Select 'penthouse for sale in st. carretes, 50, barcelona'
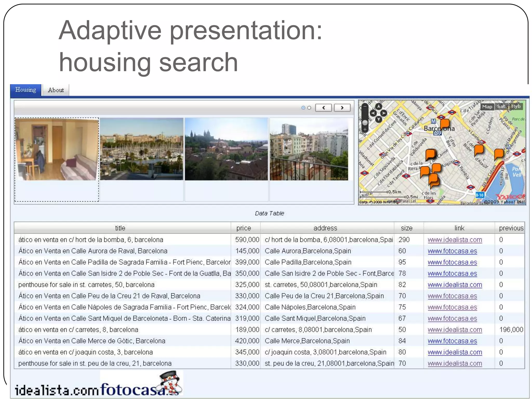The image size is (532, 399). [x=269, y=285]
